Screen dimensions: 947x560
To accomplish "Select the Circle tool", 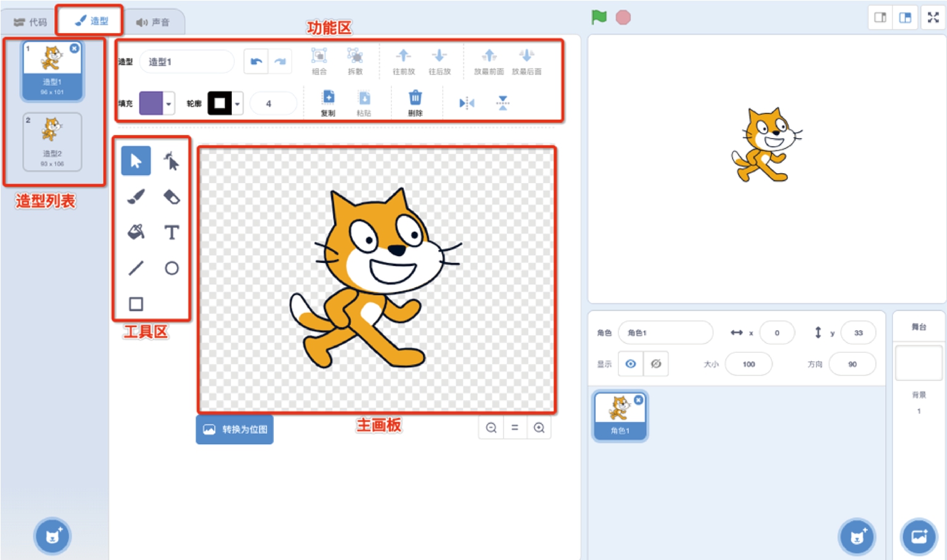I will [171, 268].
